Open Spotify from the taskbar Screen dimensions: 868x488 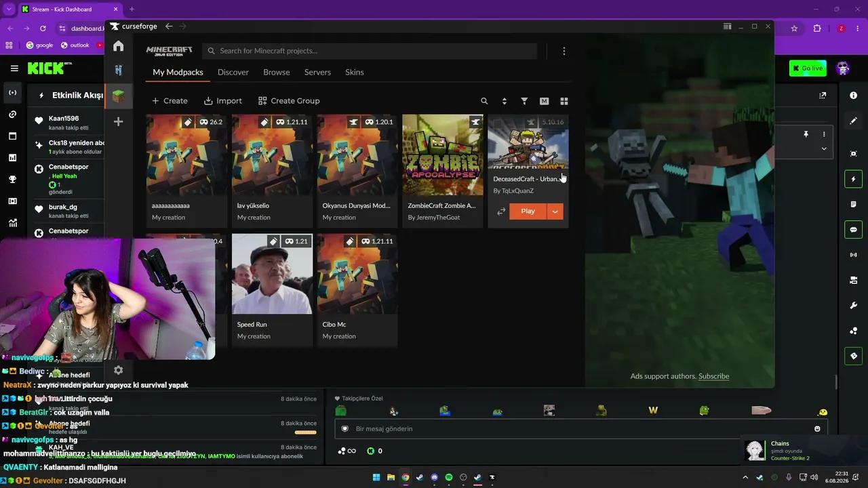coord(449,477)
